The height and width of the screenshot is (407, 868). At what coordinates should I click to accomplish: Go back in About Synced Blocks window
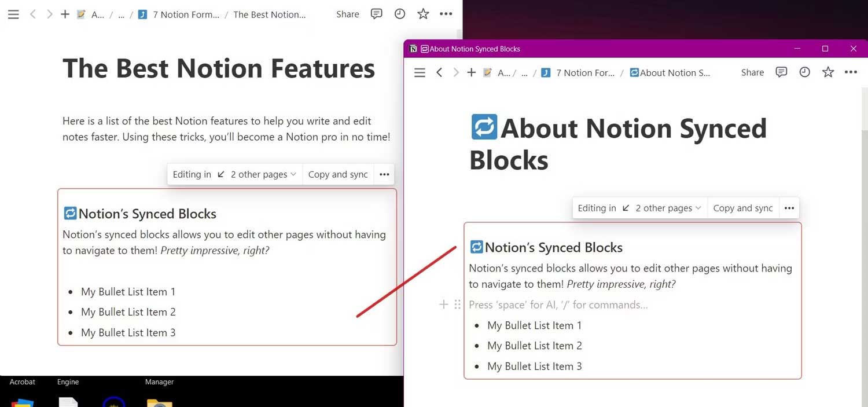click(x=439, y=72)
